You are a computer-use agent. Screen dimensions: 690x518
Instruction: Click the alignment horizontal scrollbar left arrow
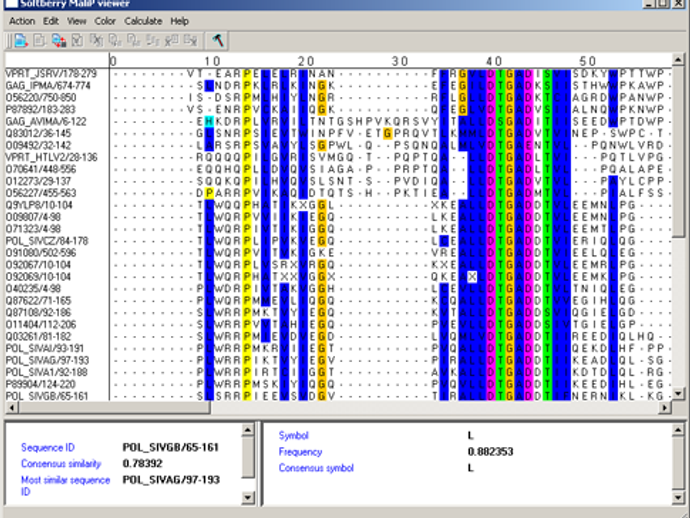[x=11, y=408]
